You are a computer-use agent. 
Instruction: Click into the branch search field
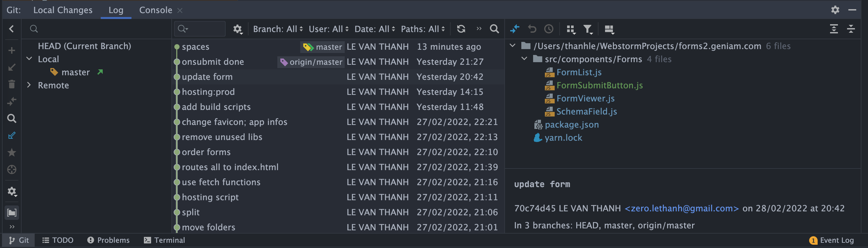[96, 29]
